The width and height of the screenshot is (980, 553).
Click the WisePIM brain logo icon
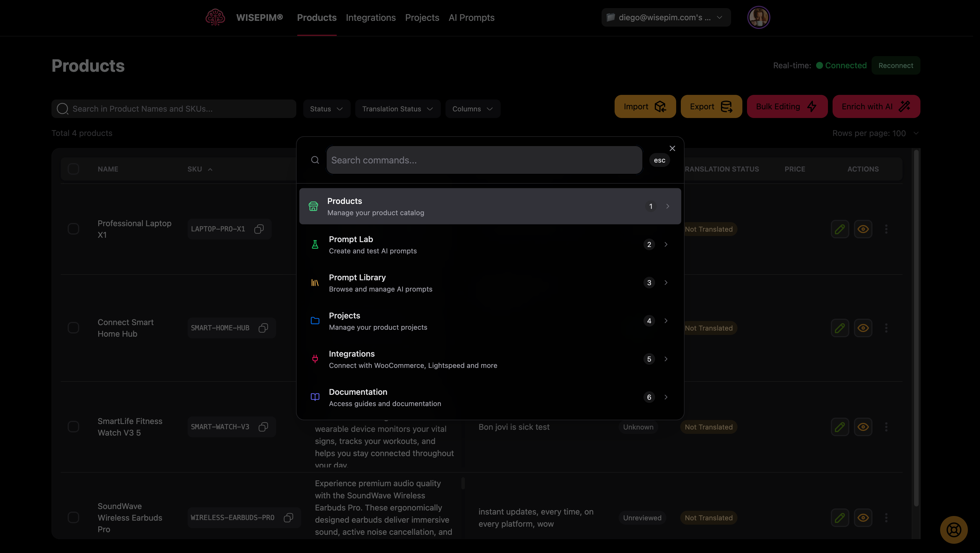(x=215, y=18)
